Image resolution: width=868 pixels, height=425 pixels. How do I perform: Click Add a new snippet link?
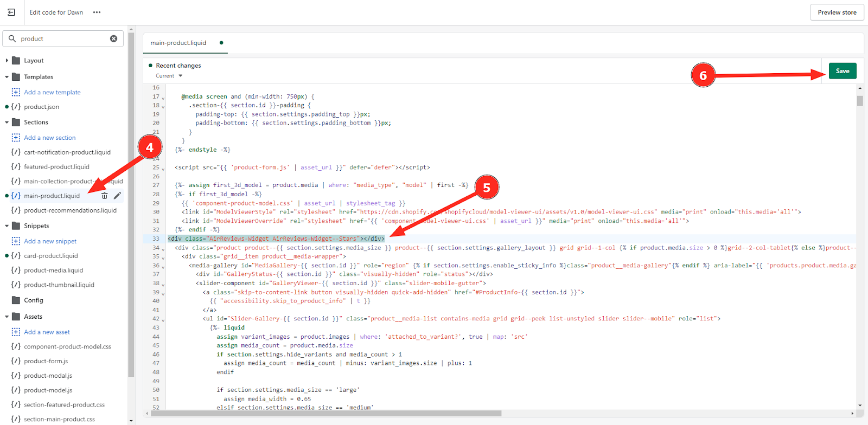(50, 241)
